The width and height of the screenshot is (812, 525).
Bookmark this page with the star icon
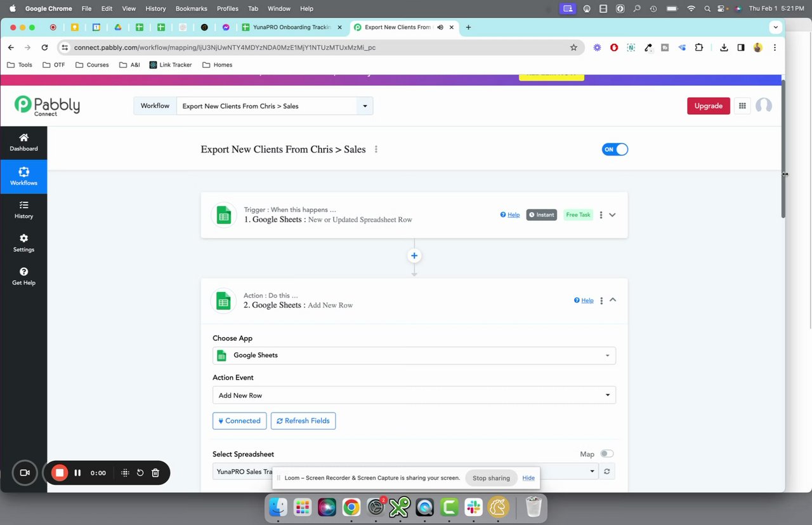(x=573, y=47)
